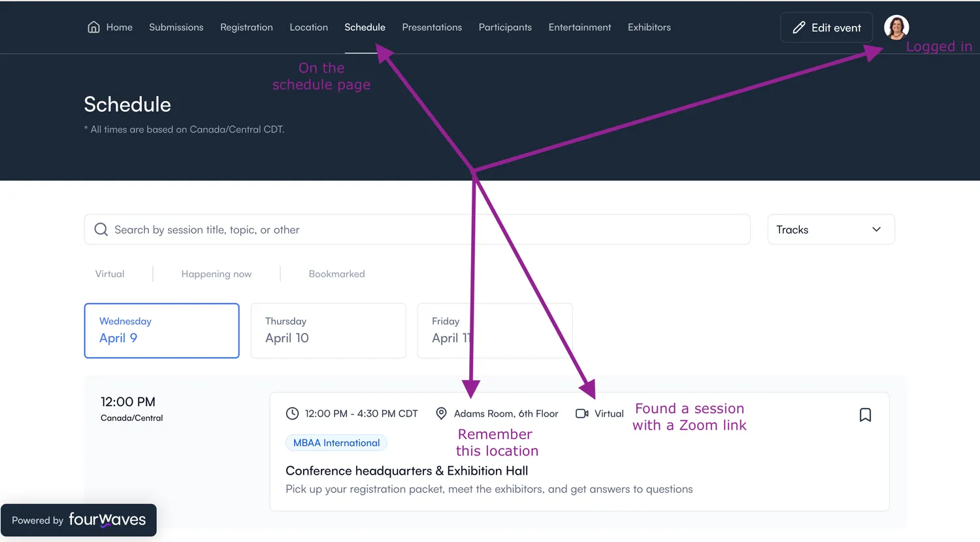Click the clock icon beside session time
Screen dimensions: 980x542
[x=292, y=414]
